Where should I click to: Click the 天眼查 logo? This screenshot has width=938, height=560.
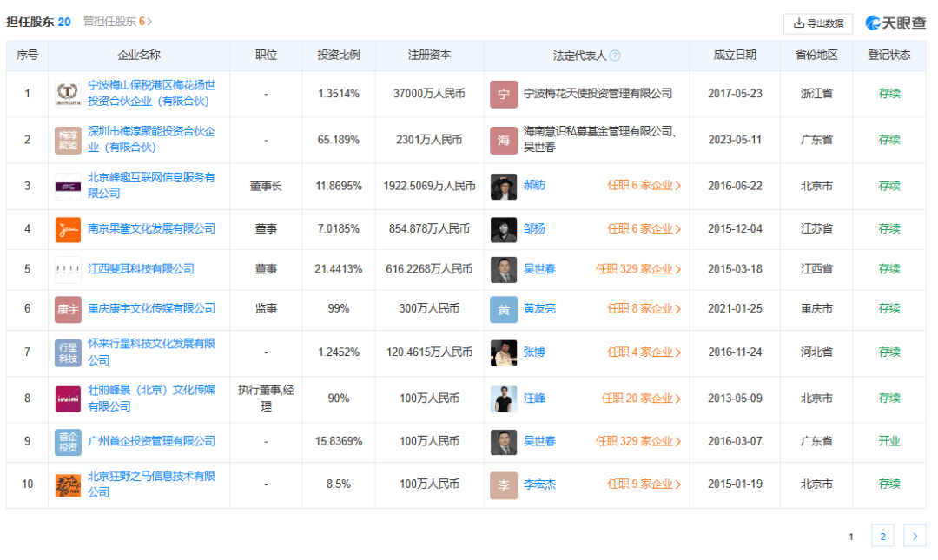coord(895,23)
